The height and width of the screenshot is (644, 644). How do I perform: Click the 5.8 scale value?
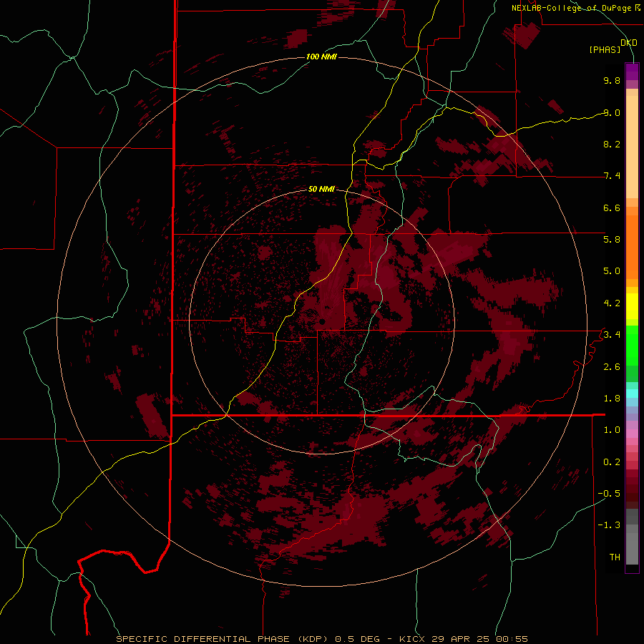(x=612, y=240)
